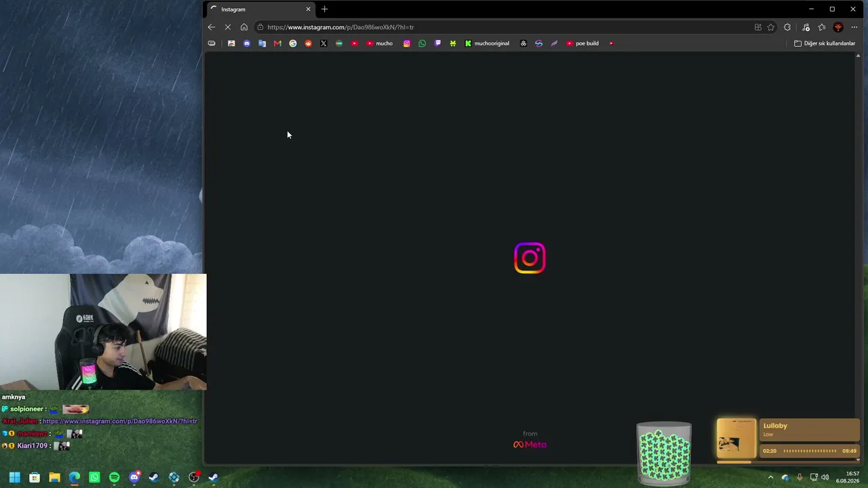Click the Instagram link in chat
The height and width of the screenshot is (488, 868).
coord(120,421)
